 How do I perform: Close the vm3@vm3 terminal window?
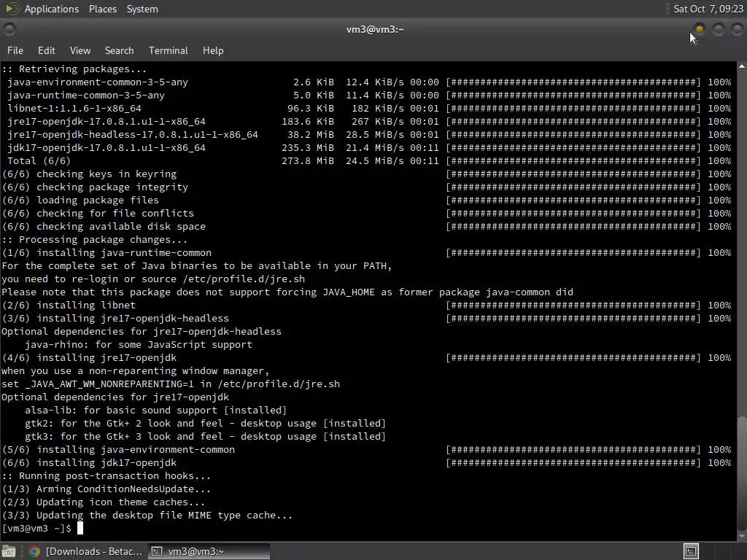point(737,29)
